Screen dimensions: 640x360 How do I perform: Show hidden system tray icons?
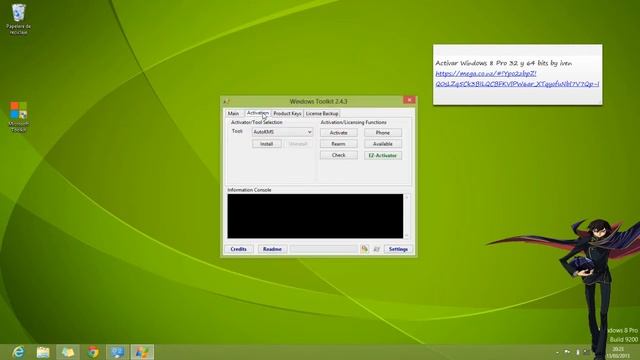click(x=557, y=352)
